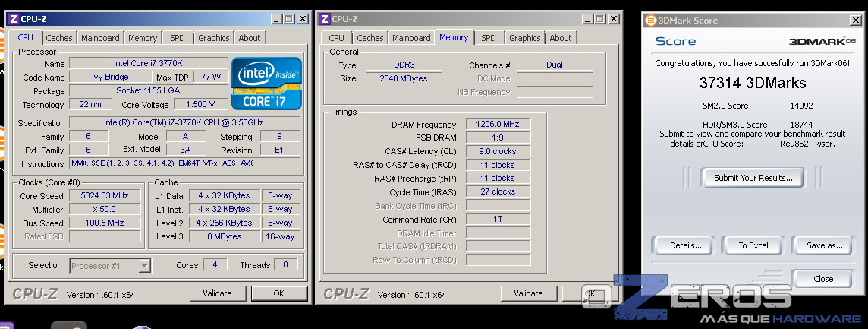Click the Core Speed 5024.63 MHz value
This screenshot has height=329, width=868.
click(105, 195)
